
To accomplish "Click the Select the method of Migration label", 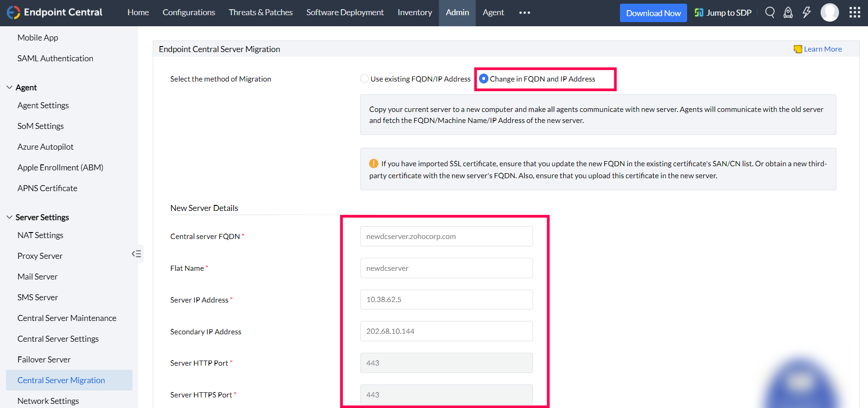I will coord(220,79).
